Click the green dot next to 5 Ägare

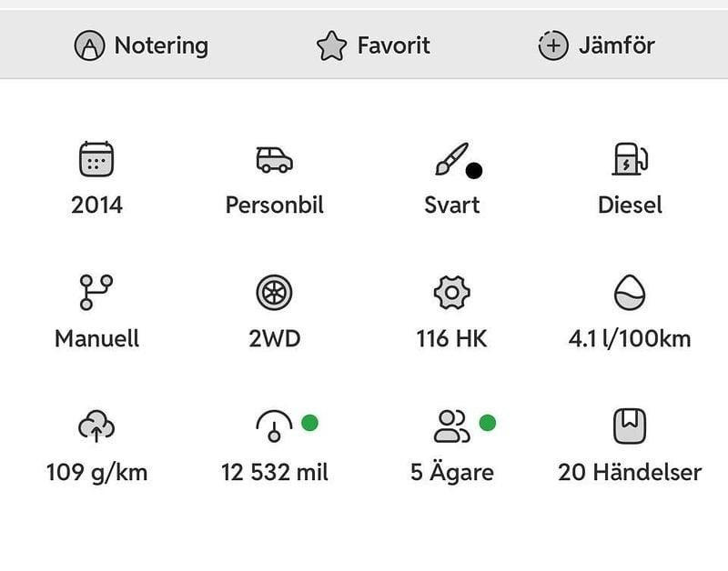pyautogui.click(x=486, y=419)
